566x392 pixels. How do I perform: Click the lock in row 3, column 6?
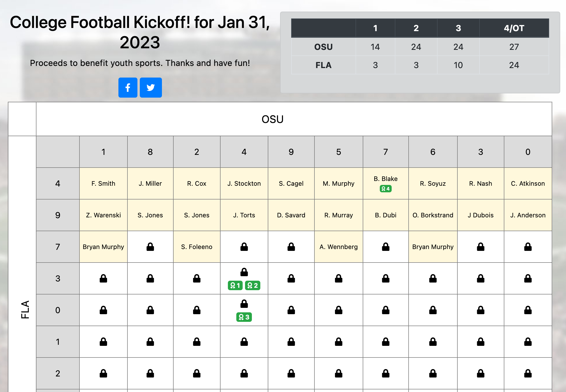click(x=433, y=279)
